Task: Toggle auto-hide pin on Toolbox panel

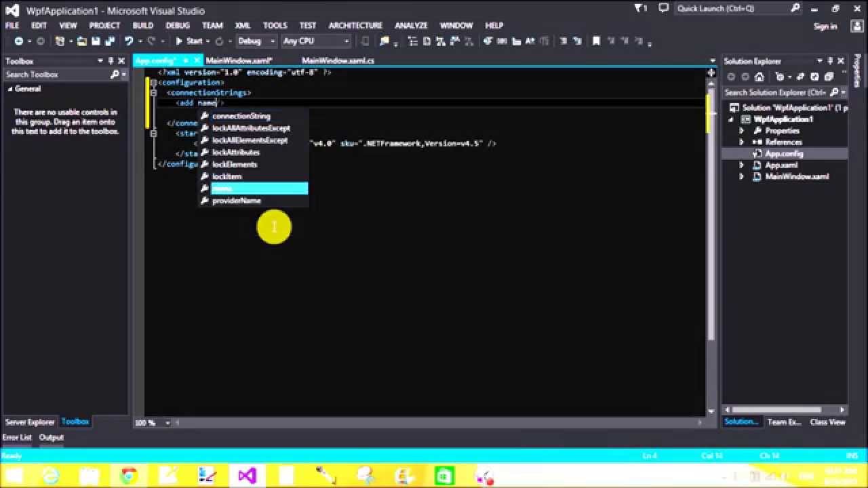Action: click(111, 61)
